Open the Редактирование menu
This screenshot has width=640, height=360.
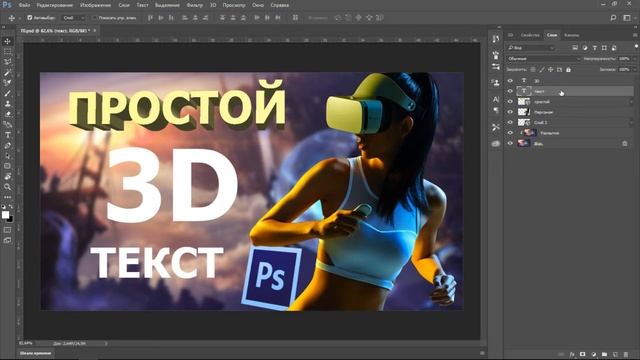click(55, 5)
